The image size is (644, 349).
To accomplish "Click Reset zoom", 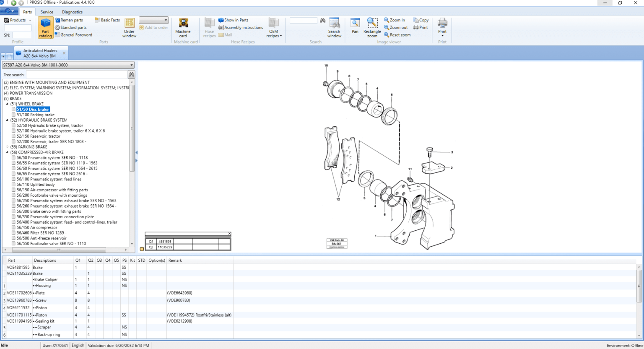I will tap(397, 35).
